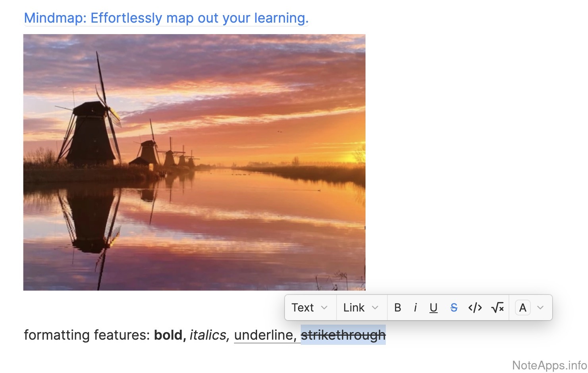Toggle the underline U icon
This screenshot has width=588, height=373.
tap(433, 308)
